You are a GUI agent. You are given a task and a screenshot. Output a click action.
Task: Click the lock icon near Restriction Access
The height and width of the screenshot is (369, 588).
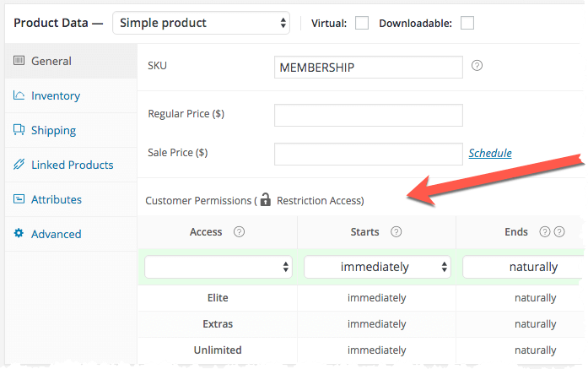point(266,199)
